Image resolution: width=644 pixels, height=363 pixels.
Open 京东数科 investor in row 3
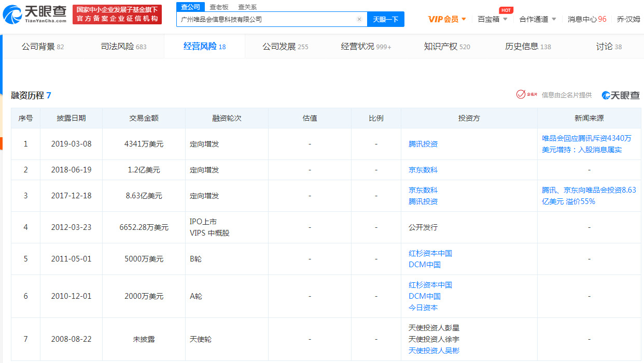[423, 190]
